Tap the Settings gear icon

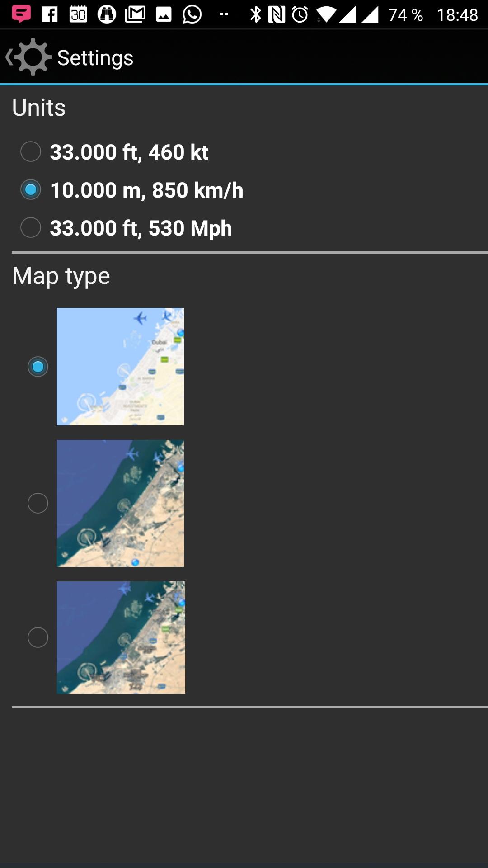[x=33, y=57]
